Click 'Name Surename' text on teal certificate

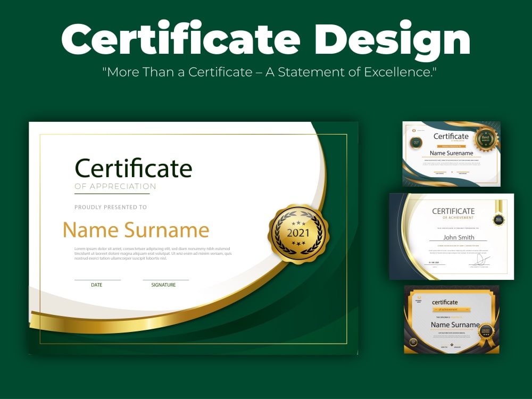[452, 153]
